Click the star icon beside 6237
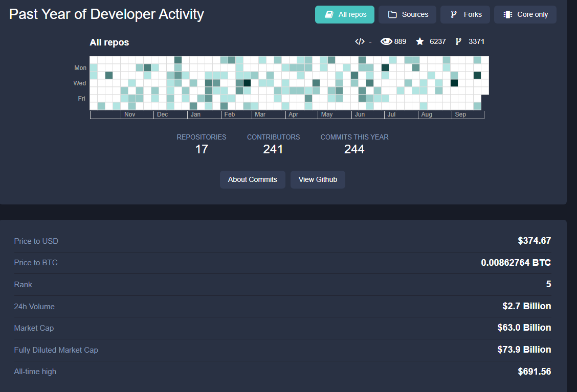577x392 pixels. 420,41
